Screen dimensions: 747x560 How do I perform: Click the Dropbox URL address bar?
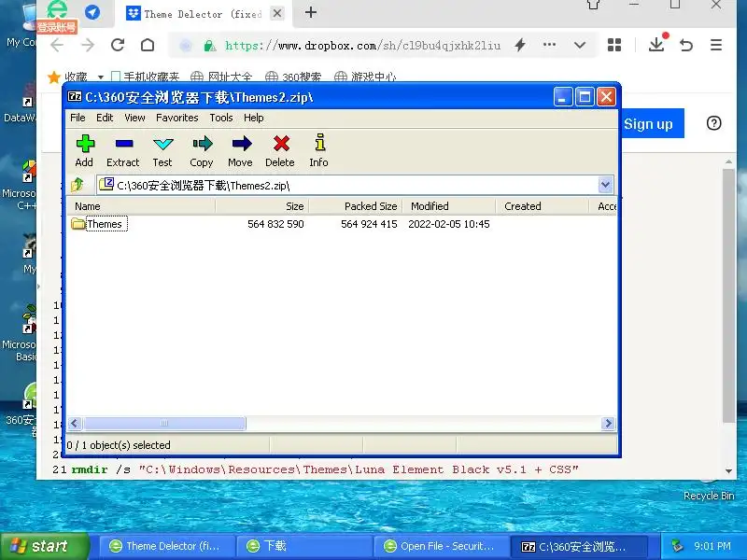(362, 46)
